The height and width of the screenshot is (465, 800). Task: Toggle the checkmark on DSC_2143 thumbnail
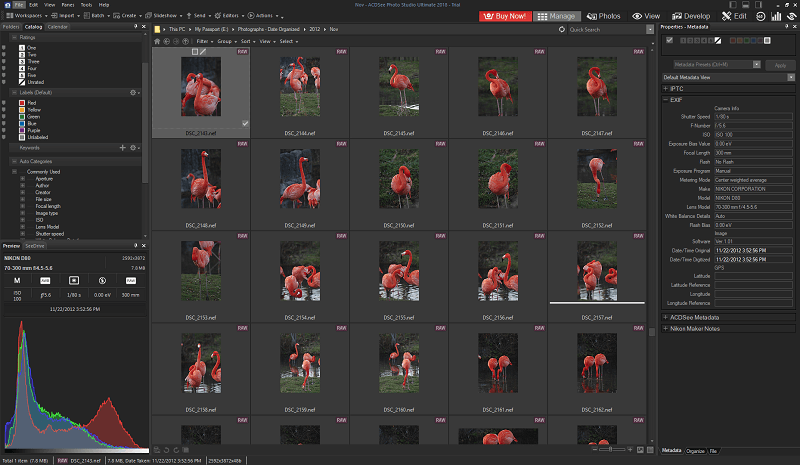pos(245,124)
